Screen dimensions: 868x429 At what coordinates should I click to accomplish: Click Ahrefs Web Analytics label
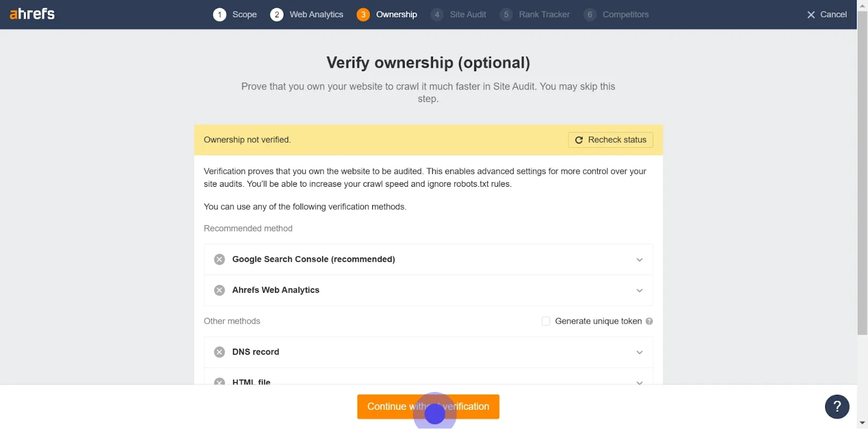(x=276, y=291)
